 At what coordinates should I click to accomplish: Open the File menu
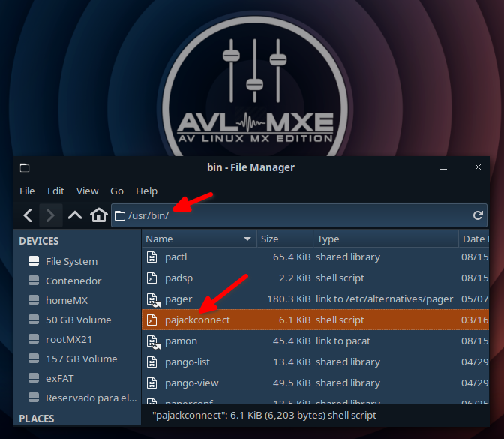click(27, 191)
